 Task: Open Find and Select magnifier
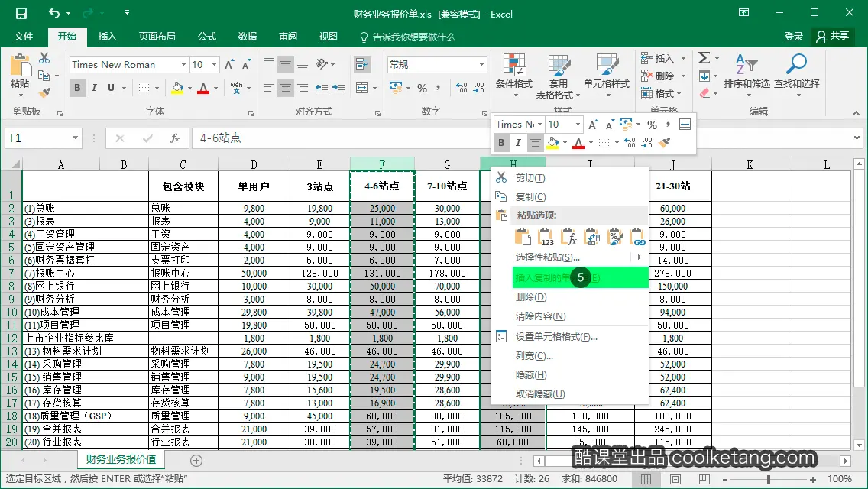click(797, 76)
